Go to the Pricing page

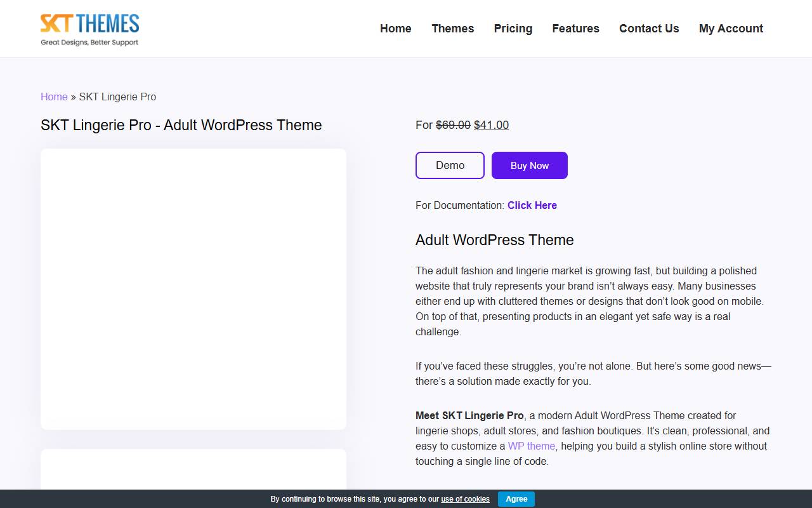pyautogui.click(x=513, y=29)
